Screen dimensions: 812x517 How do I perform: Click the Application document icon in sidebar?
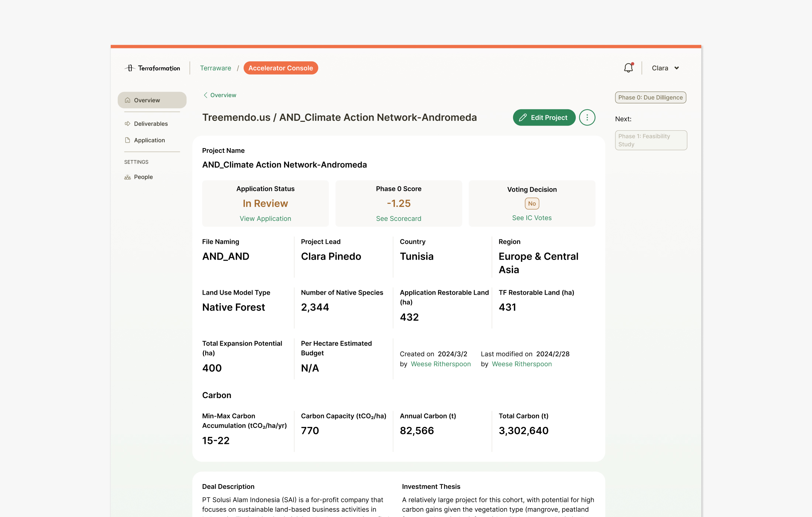128,140
